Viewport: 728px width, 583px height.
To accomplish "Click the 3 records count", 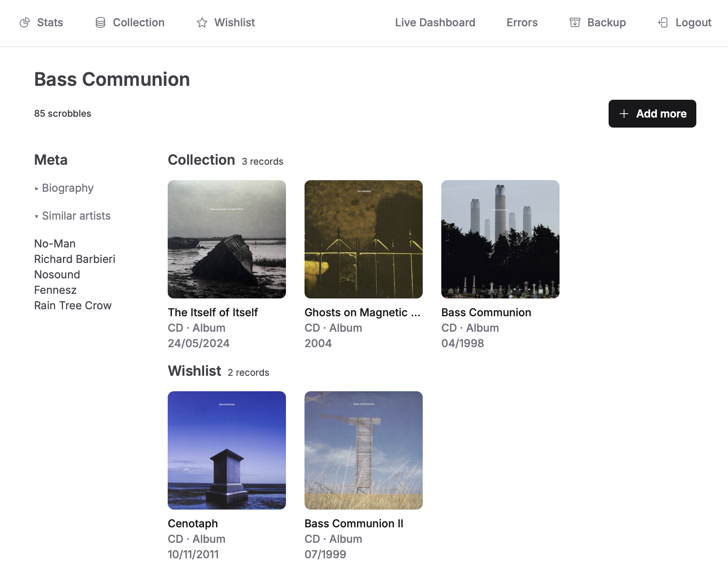I will 263,162.
